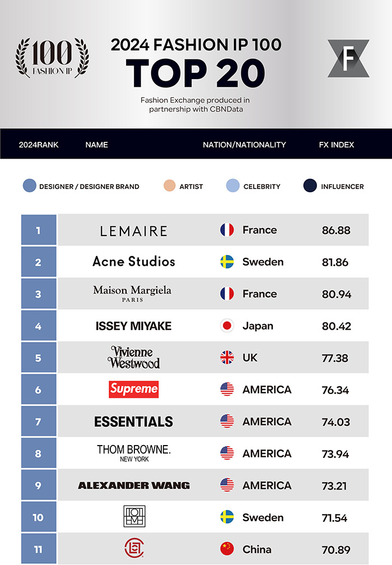The image size is (392, 565).
Task: Click the square monogram logo at rank 10
Action: [134, 516]
